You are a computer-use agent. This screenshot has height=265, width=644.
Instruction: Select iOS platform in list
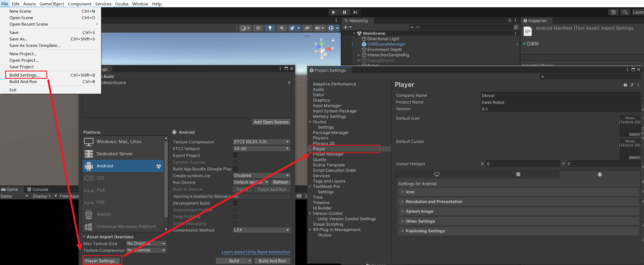[123, 178]
